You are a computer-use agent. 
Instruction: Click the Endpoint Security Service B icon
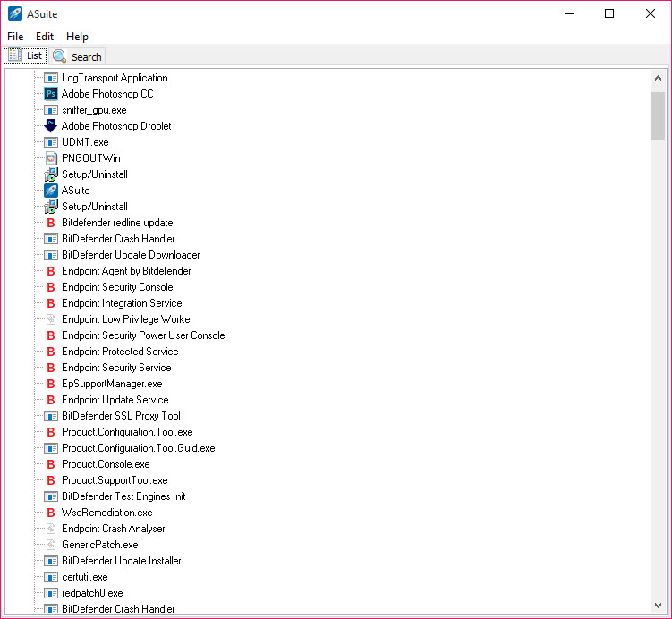(51, 368)
